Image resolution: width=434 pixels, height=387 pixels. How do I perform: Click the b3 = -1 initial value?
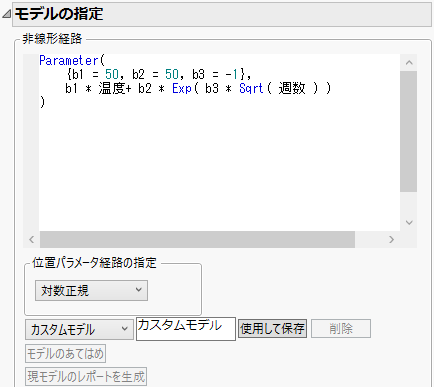215,74
